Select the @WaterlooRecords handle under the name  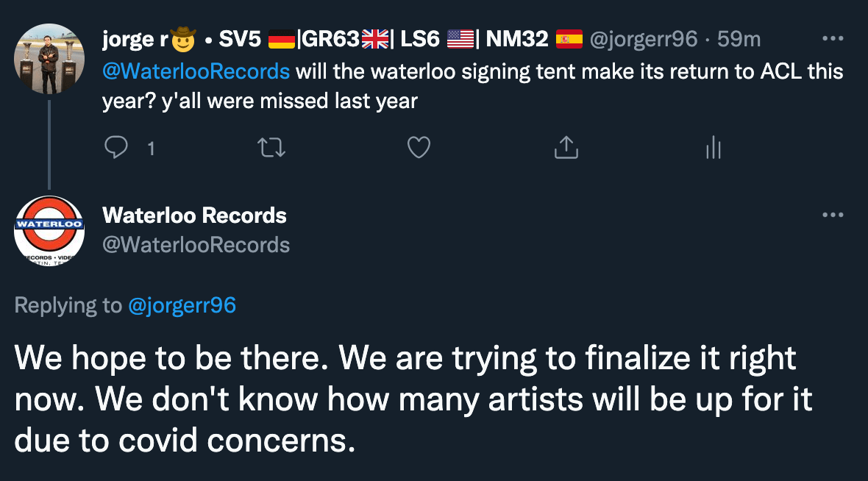196,245
